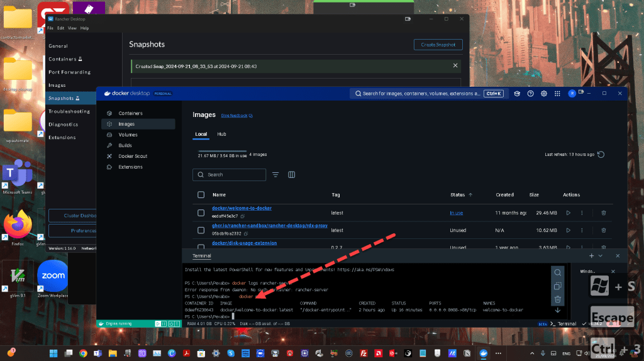Click the Docker account avatar

(x=572, y=94)
